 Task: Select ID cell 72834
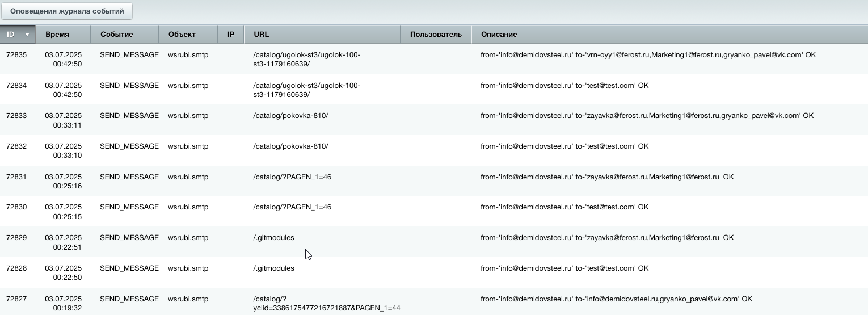(x=16, y=86)
